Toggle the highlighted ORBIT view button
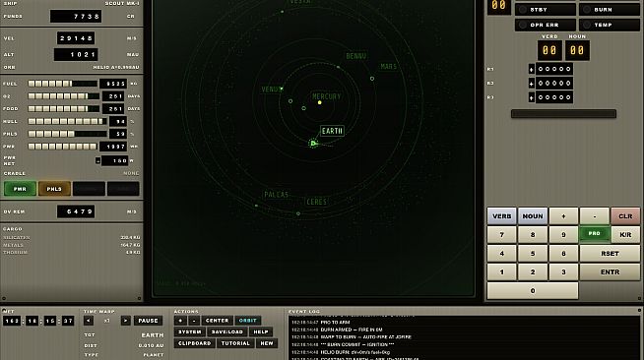 (x=248, y=321)
